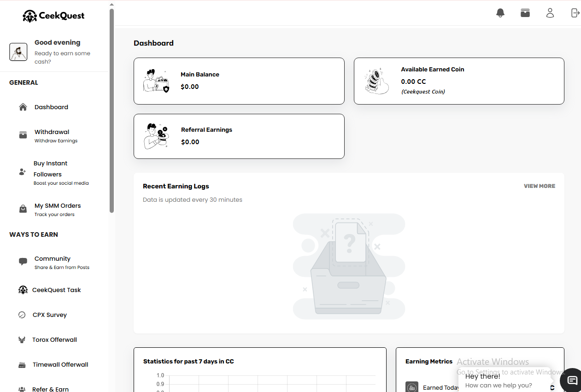Image resolution: width=581 pixels, height=392 pixels.
Task: Click the sidebar scrollbar thumb
Action: (112, 111)
